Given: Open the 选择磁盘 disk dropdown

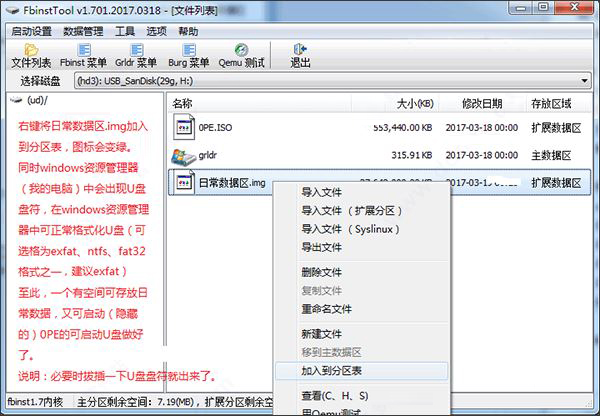Looking at the screenshot, I should pyautogui.click(x=332, y=81).
